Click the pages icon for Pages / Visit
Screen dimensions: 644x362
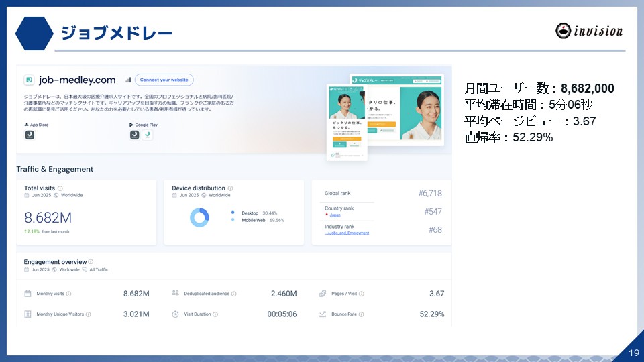[x=323, y=294]
